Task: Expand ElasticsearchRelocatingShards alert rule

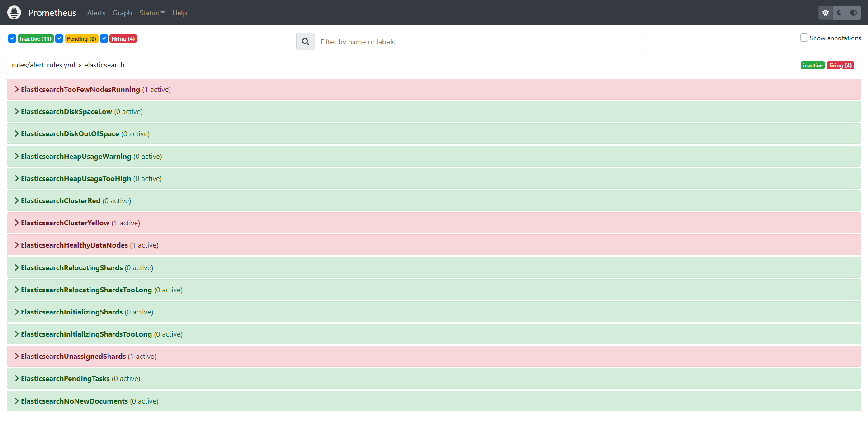Action: tap(434, 267)
